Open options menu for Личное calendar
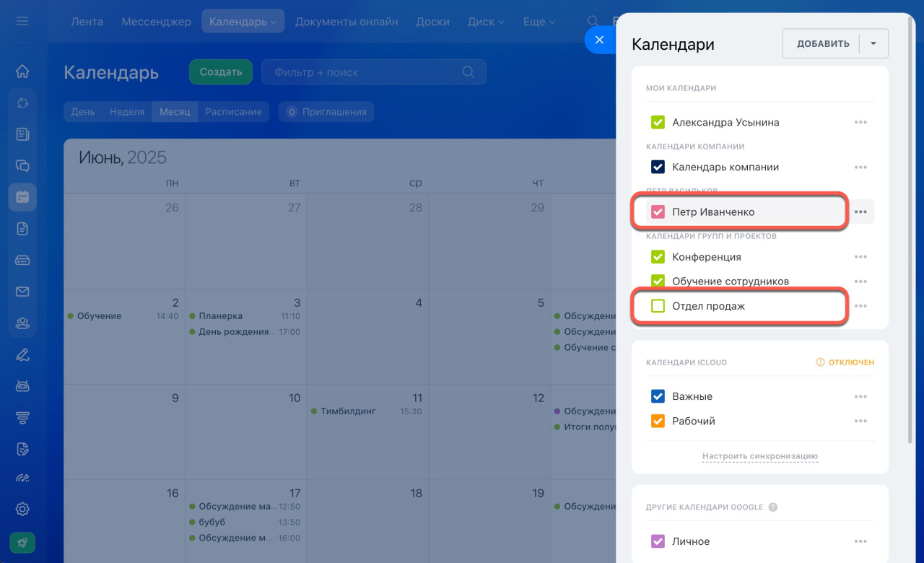924x563 pixels. point(860,541)
